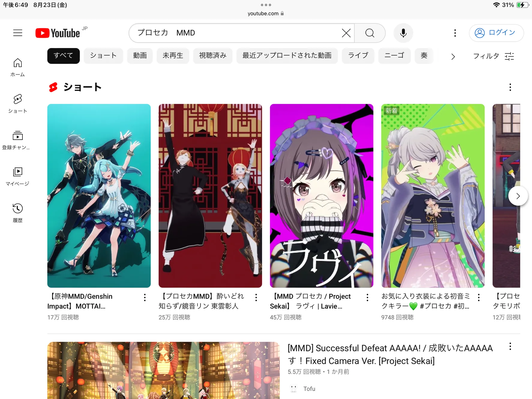Click the ログイン sign-in button
The width and height of the screenshot is (532, 399).
[496, 33]
